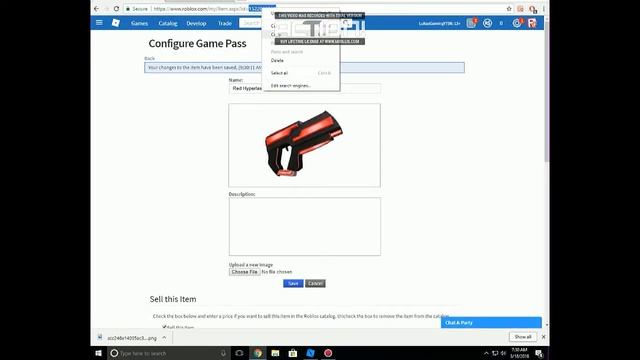This screenshot has height=360, width=640.
Task: Reload the page with refresh icon
Action: click(116, 9)
